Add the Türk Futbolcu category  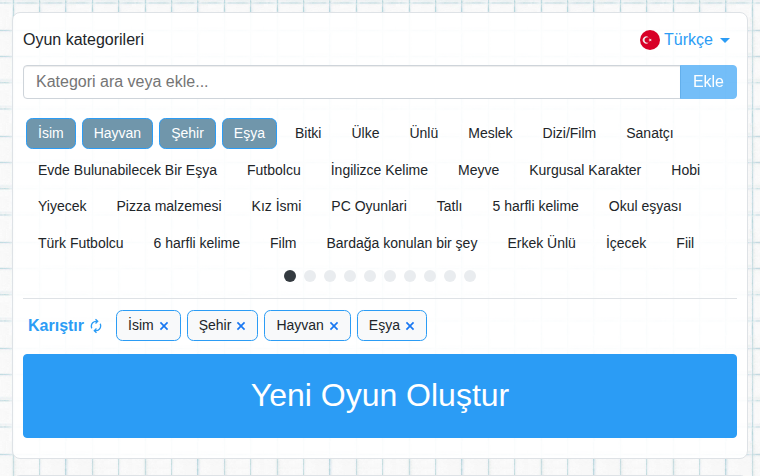click(80, 243)
